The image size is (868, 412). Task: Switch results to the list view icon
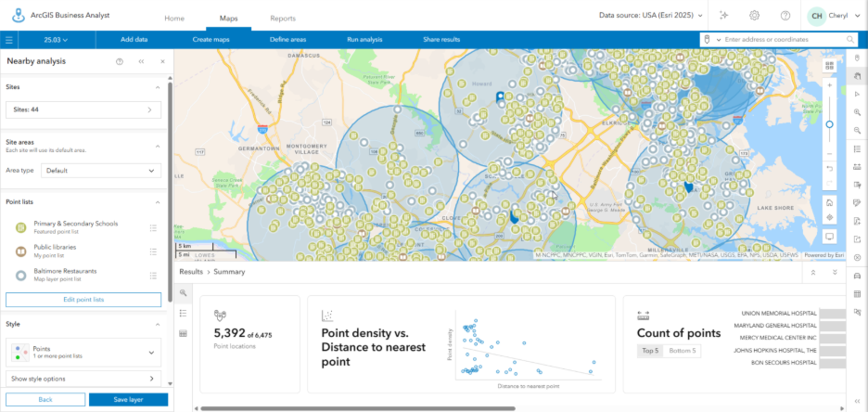click(184, 313)
